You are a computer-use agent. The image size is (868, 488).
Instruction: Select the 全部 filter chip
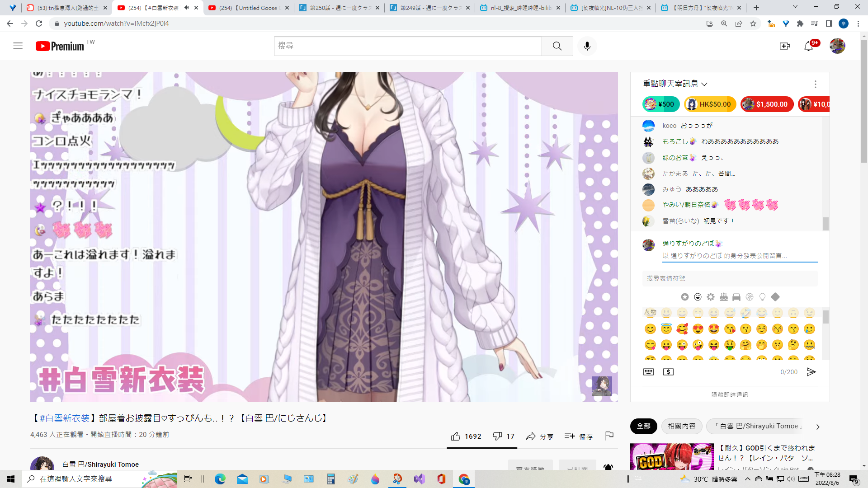(643, 426)
